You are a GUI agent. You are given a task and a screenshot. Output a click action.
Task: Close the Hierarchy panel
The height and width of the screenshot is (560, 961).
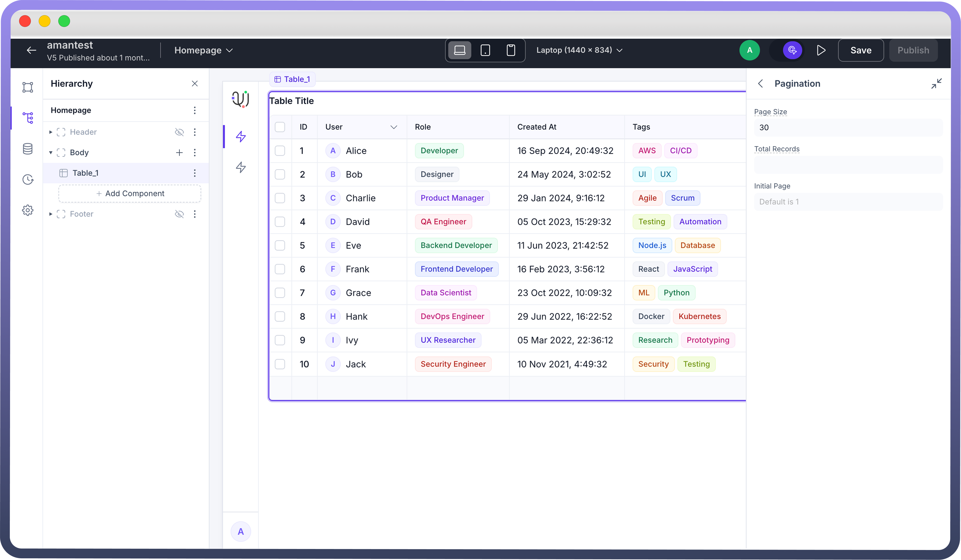point(194,83)
